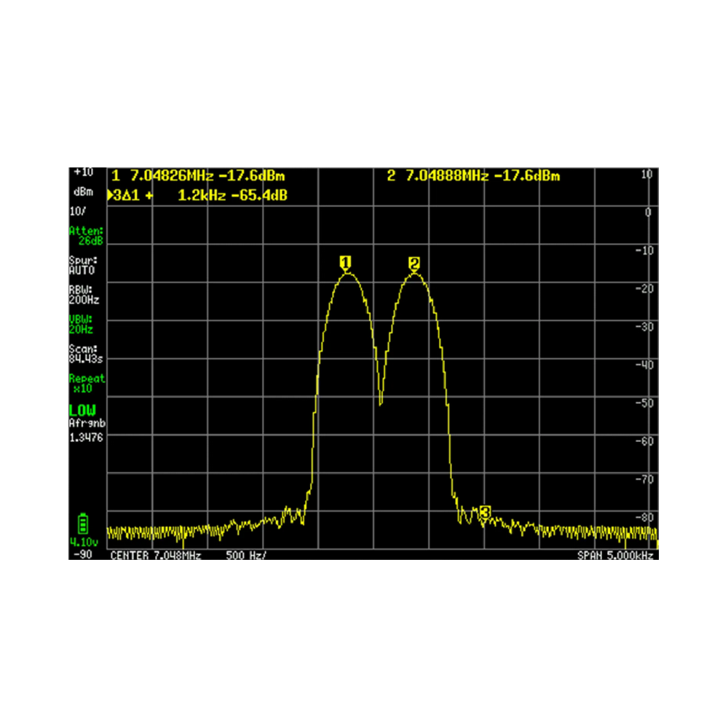Tap the CENTER 7.048MHz frequency label
The image size is (728, 728).
156,555
